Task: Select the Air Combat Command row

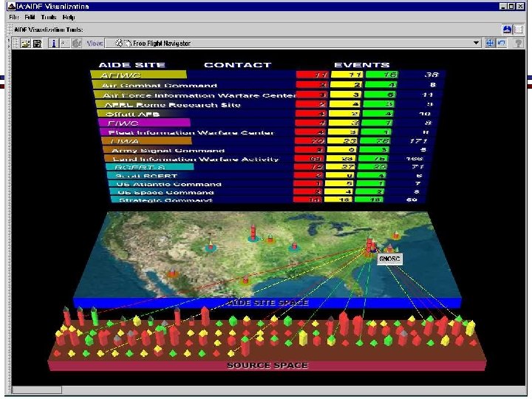Action: coord(268,85)
